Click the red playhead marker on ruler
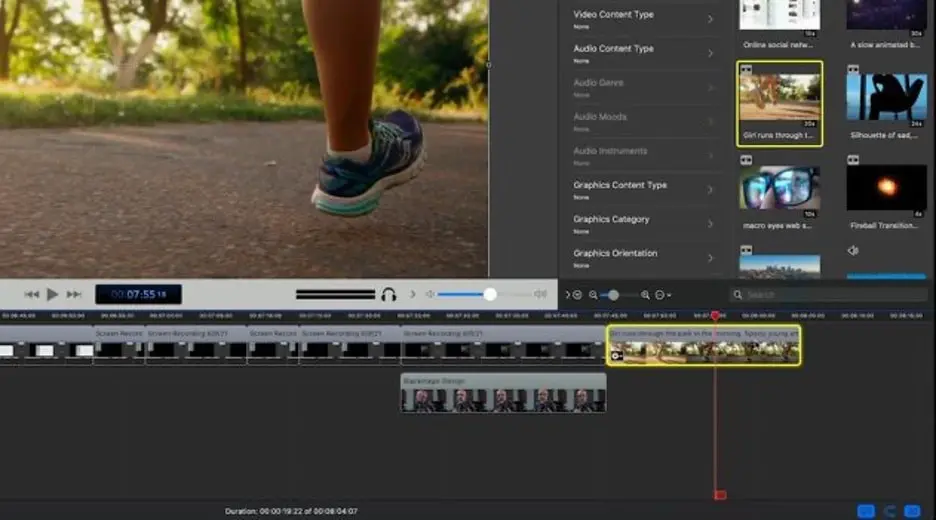This screenshot has height=520, width=936. click(715, 315)
